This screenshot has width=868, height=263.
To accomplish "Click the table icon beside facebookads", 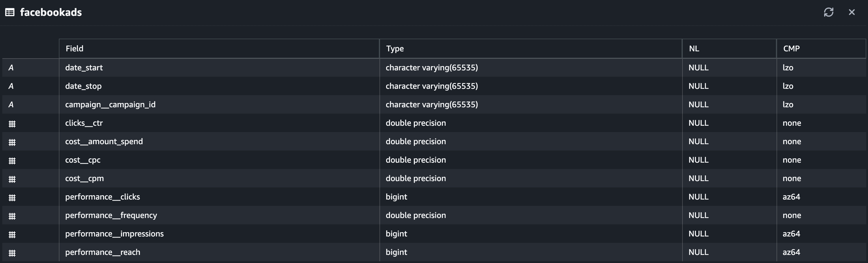I will pyautogui.click(x=10, y=12).
